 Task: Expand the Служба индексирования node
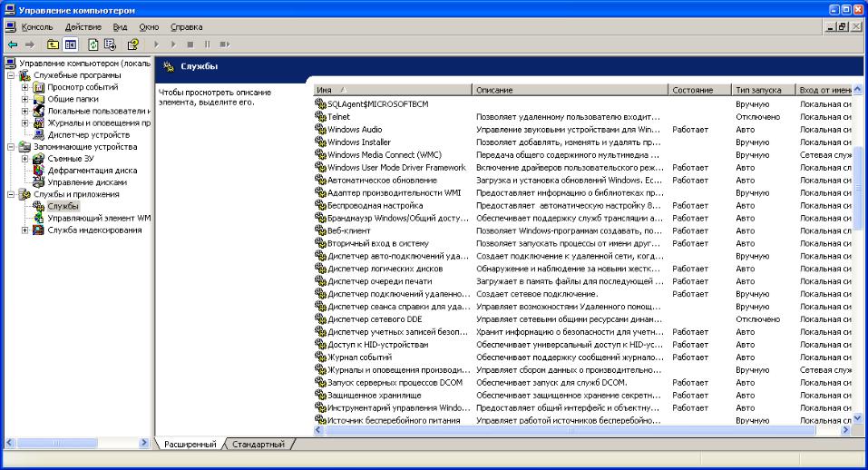tap(24, 230)
